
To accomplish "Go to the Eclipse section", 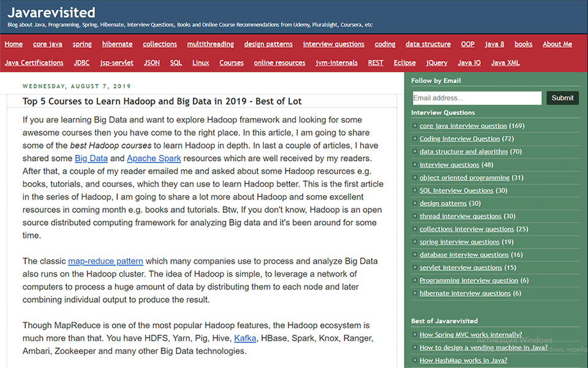I will [x=405, y=63].
